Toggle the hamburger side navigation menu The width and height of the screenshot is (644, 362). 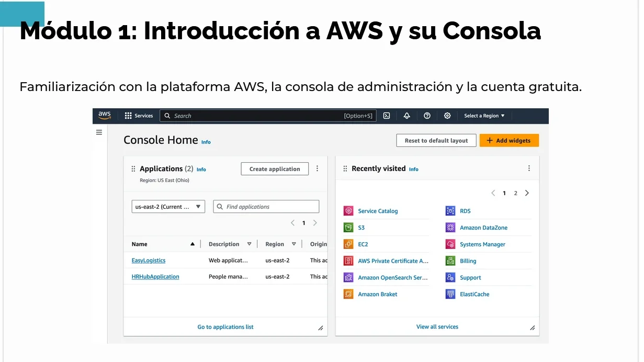tap(99, 132)
